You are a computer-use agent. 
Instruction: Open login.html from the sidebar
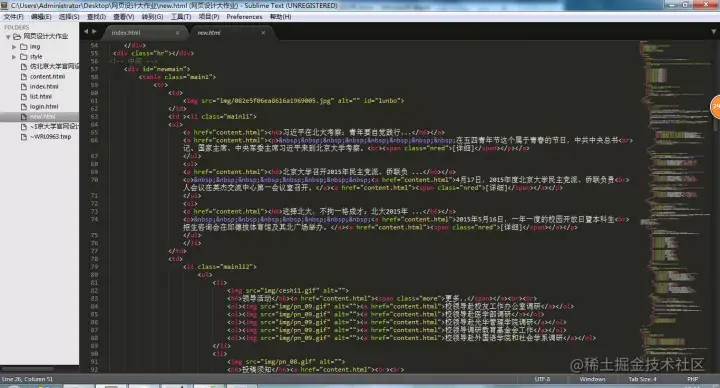click(x=44, y=107)
